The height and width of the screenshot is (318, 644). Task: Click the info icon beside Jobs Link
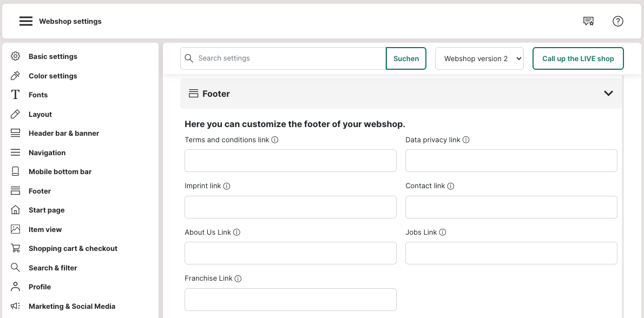[x=443, y=233]
